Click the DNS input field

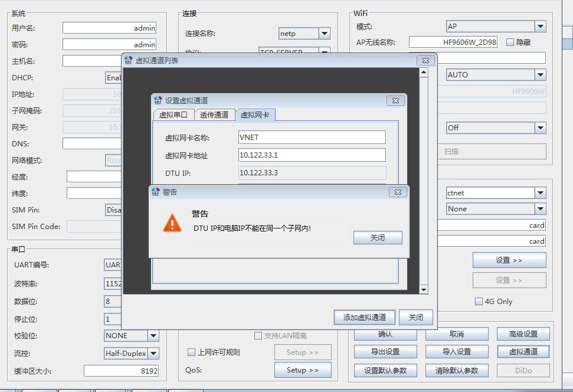coord(92,143)
